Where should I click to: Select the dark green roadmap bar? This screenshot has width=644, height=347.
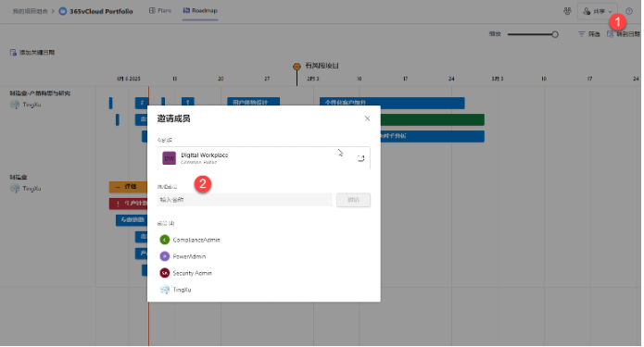coord(433,119)
